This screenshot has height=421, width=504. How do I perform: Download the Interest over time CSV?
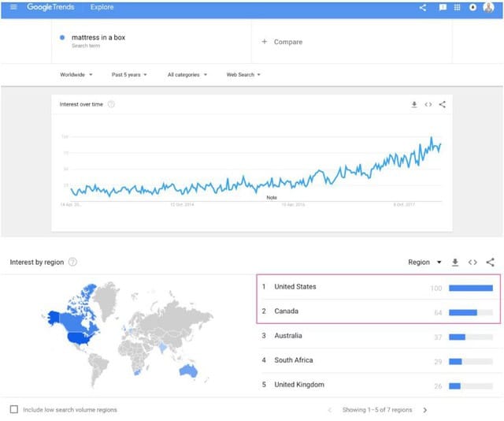(414, 104)
